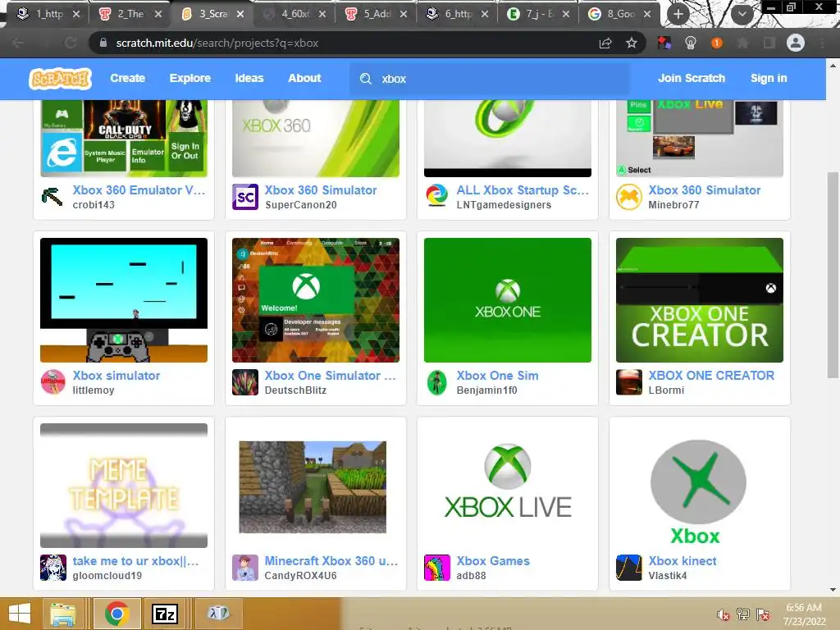Click the search magnifier icon

[x=366, y=79]
